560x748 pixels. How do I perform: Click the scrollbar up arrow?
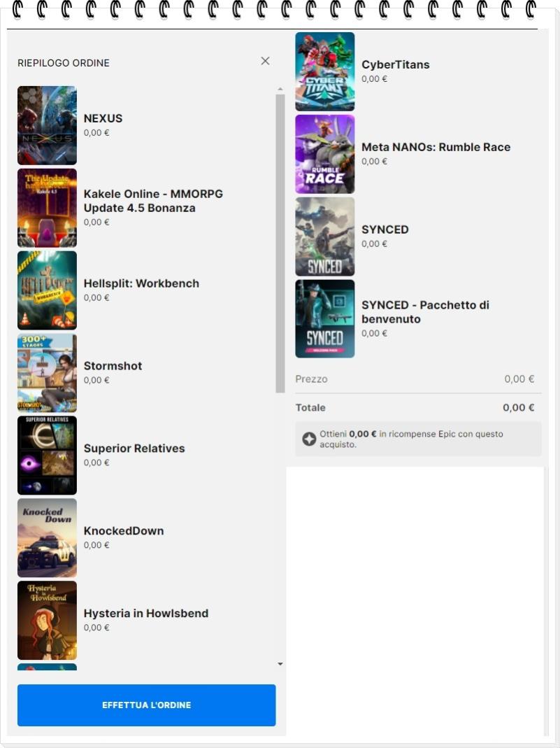(280, 89)
